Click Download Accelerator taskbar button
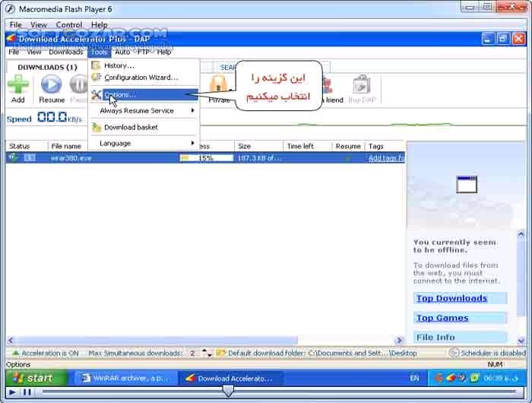Viewport: 532px width, 403px height. 231,378
